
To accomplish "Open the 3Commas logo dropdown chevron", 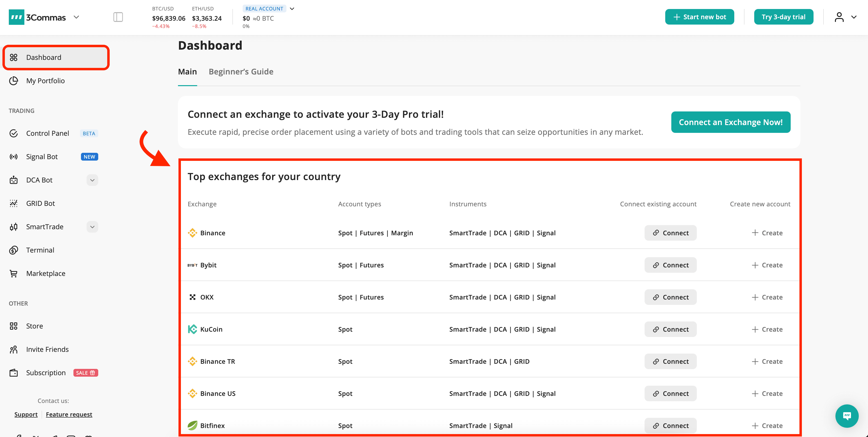I will click(77, 17).
